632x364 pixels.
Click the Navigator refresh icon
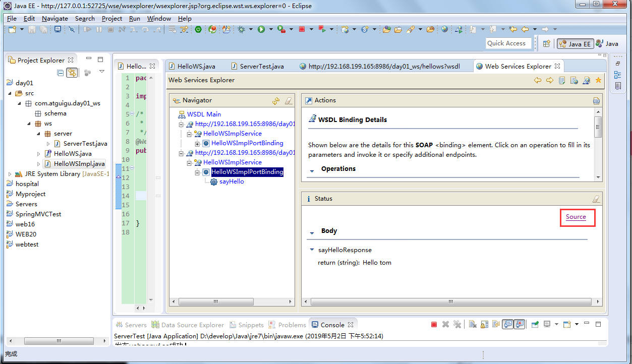pos(276,101)
